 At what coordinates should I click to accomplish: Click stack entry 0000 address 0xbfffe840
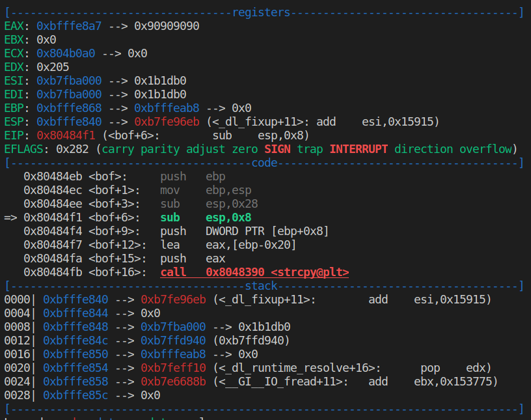75,300
